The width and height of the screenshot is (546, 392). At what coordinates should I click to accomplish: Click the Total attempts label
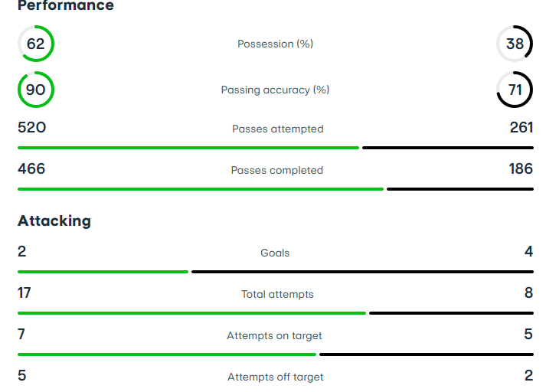(277, 294)
